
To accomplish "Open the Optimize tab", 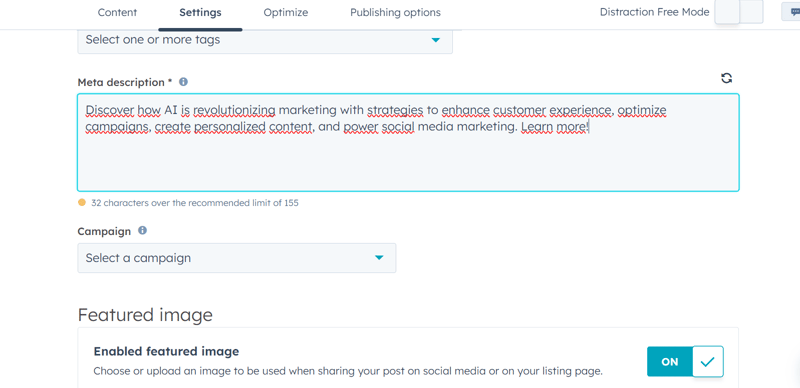I will coord(286,12).
